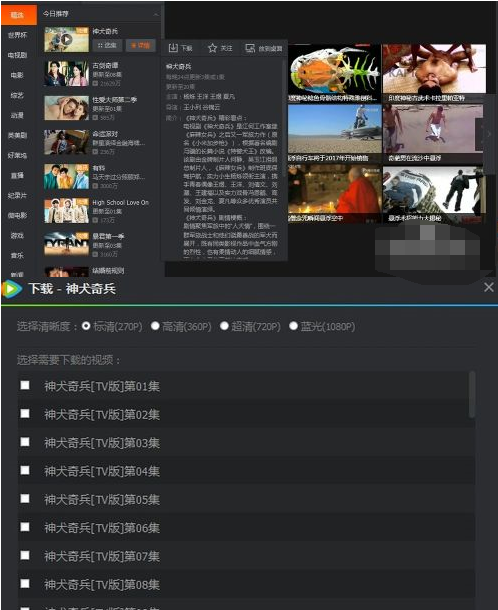Open the 电影 sidebar category
The height and width of the screenshot is (610, 498).
(18, 75)
